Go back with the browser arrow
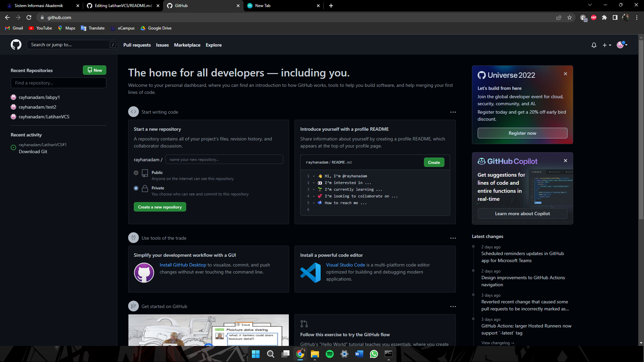644x362 pixels. [7, 17]
